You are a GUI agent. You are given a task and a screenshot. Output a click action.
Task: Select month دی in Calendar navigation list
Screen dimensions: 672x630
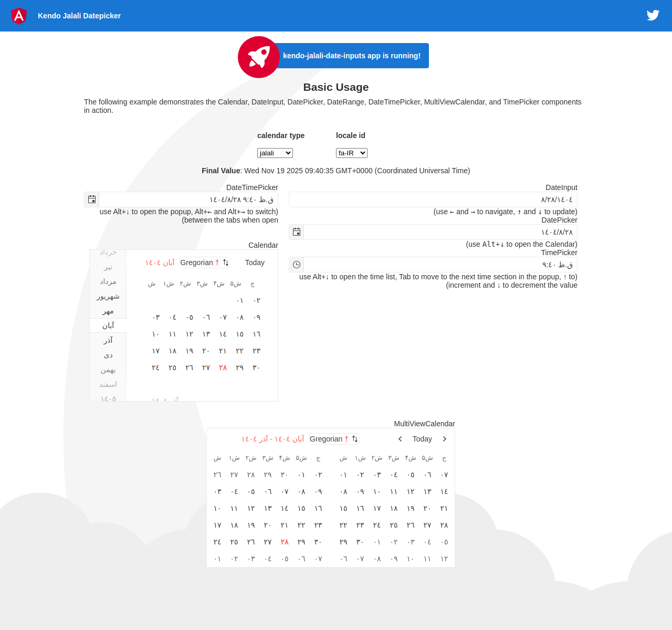pos(108,355)
